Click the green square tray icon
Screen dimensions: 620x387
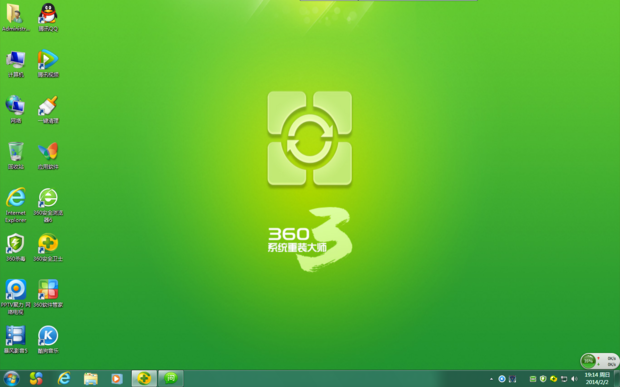(x=533, y=379)
